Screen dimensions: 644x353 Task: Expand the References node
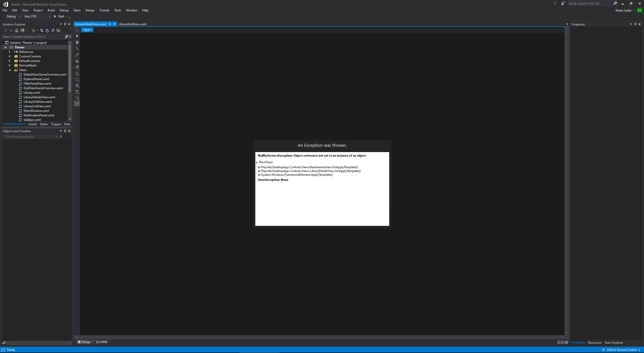[10, 52]
